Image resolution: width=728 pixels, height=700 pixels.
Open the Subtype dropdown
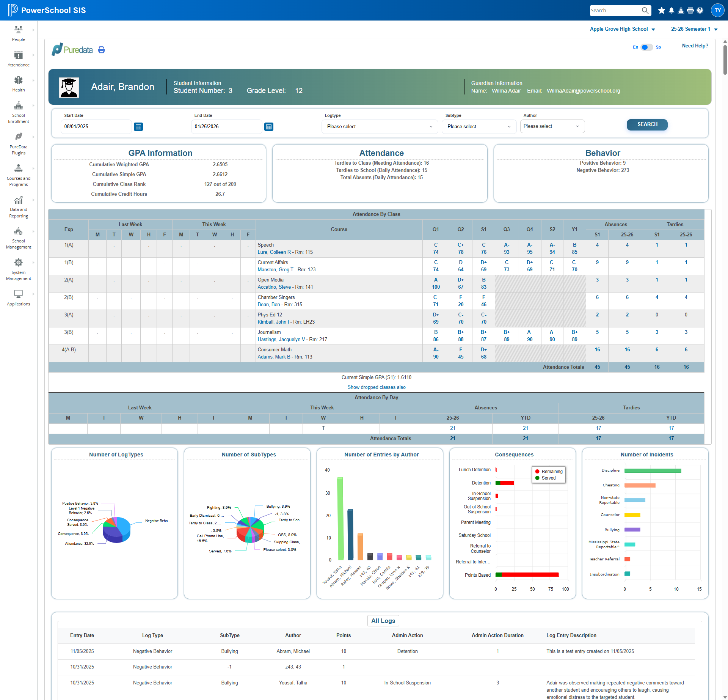click(479, 127)
